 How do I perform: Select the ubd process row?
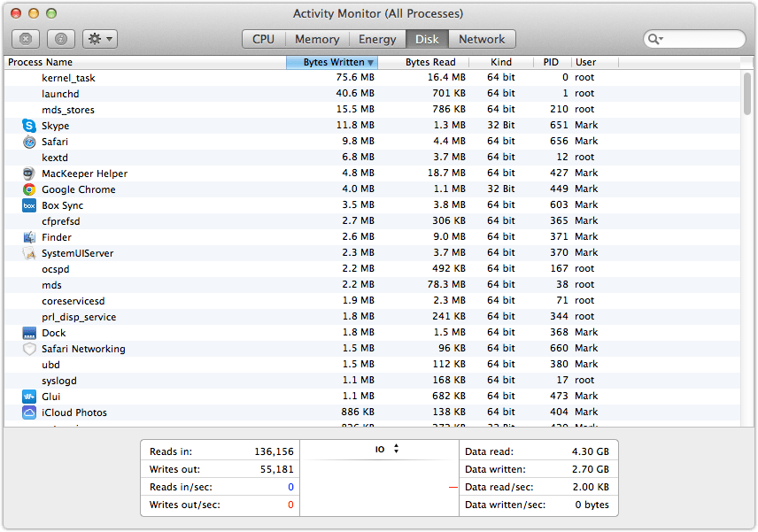pyautogui.click(x=372, y=365)
